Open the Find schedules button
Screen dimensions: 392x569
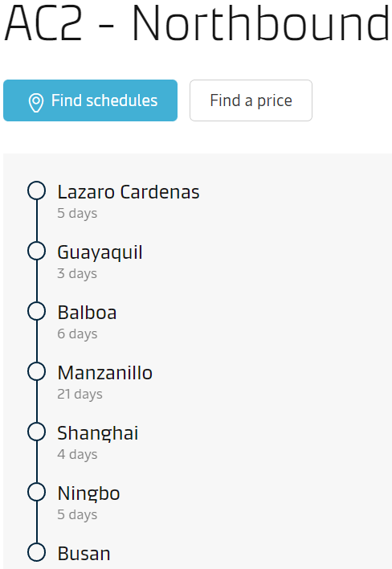(x=90, y=100)
